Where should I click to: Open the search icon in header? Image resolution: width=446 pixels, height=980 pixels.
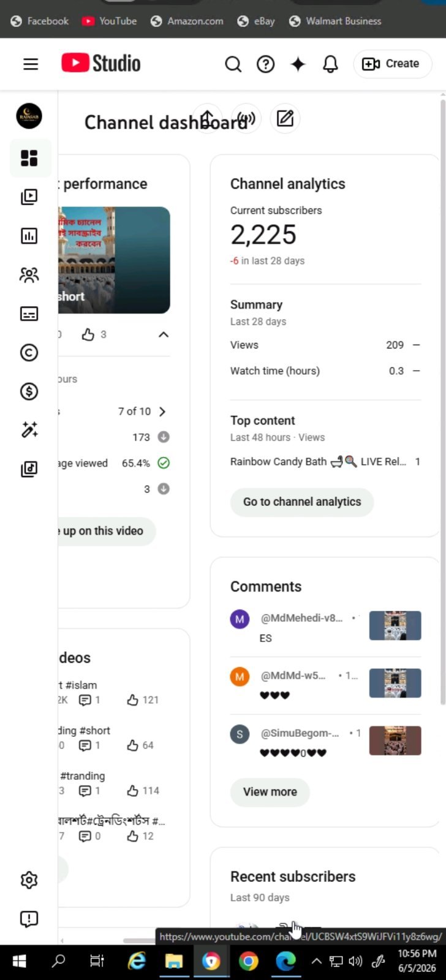(233, 64)
